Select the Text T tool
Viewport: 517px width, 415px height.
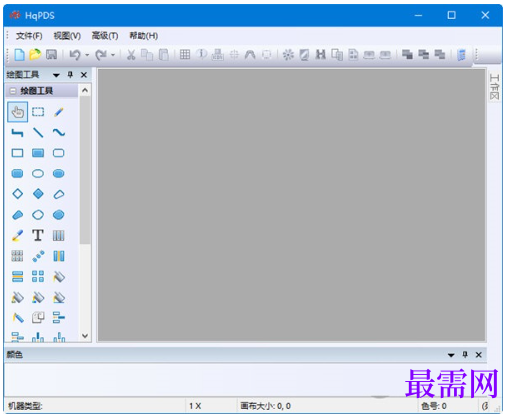pyautogui.click(x=38, y=235)
